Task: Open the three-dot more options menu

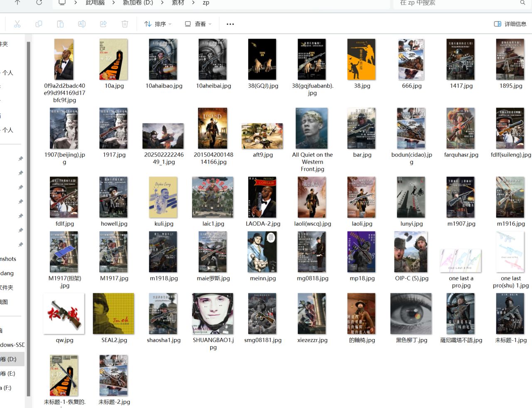Action: point(230,24)
